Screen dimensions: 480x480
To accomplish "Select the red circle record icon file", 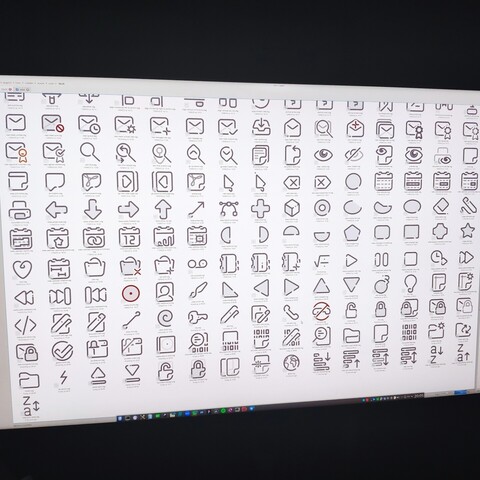I will 131,293.
